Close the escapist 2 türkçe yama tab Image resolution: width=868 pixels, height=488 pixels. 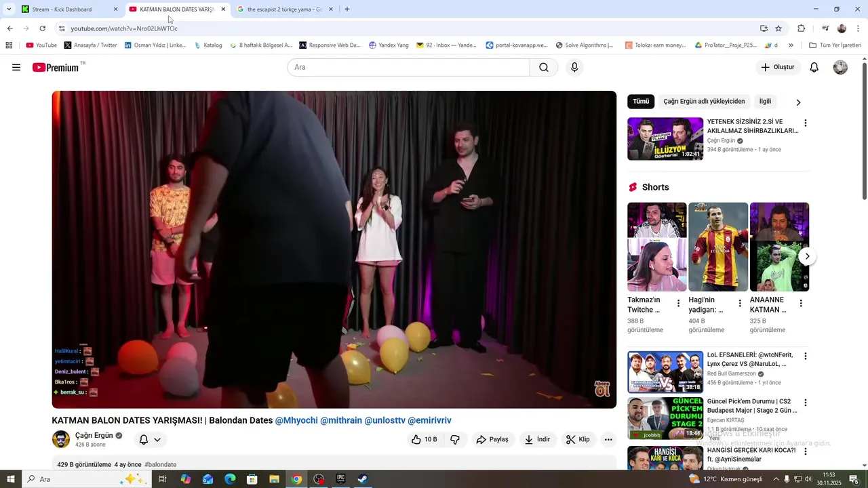click(x=331, y=9)
